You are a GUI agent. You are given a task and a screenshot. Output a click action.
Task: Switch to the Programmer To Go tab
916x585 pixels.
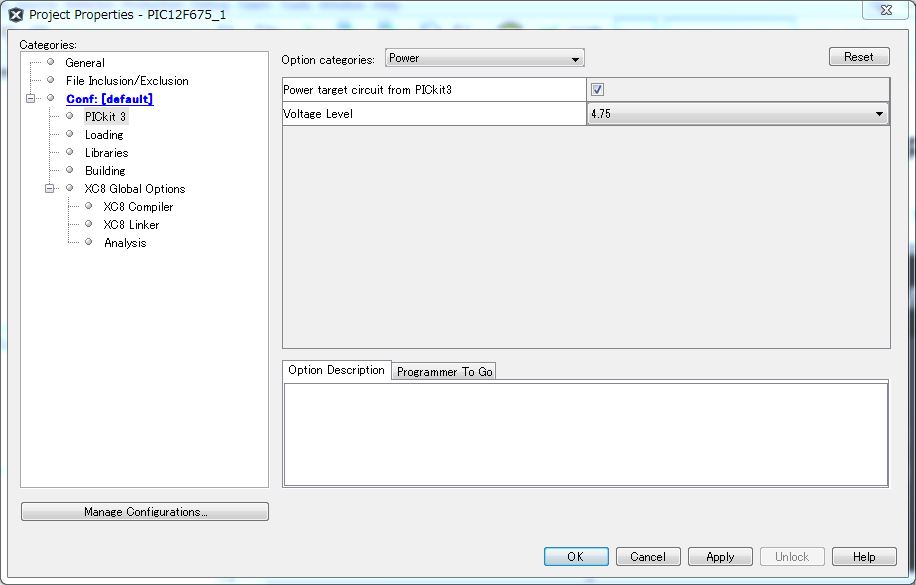(444, 371)
